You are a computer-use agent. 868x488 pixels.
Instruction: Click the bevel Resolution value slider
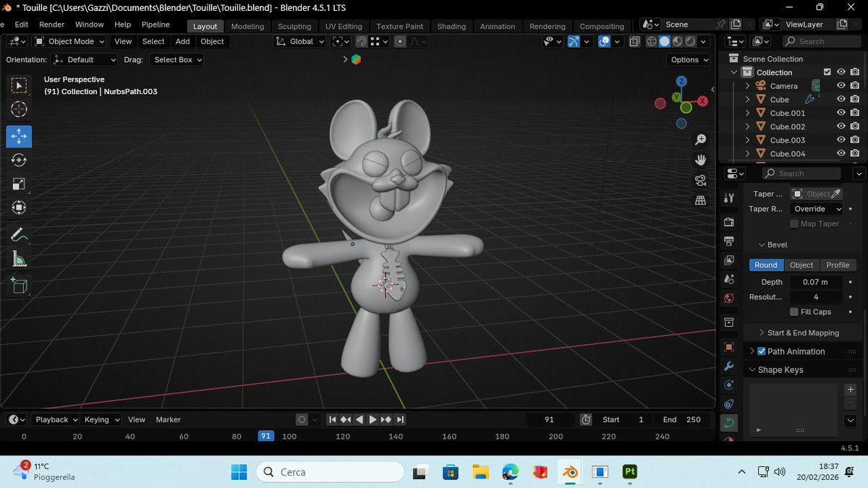pyautogui.click(x=816, y=297)
